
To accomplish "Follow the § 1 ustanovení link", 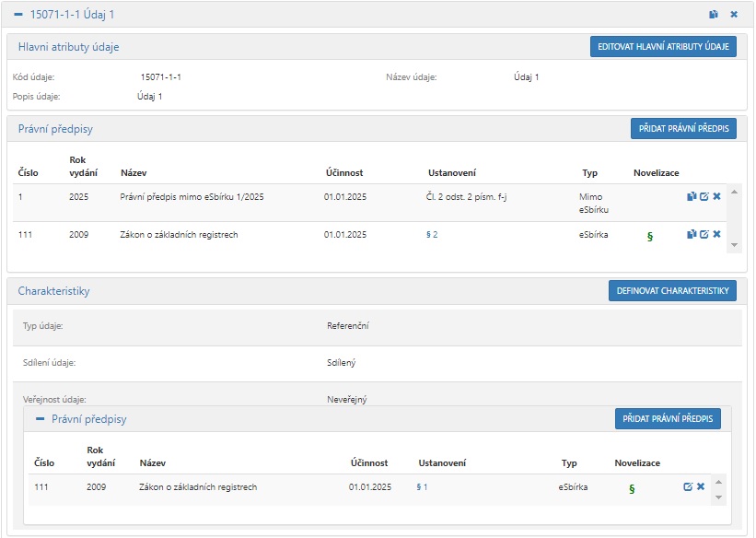I will click(x=422, y=486).
